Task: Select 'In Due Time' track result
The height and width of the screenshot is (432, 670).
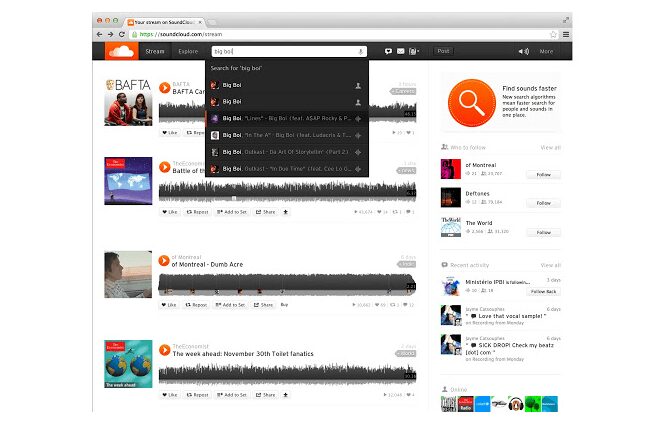Action: point(287,169)
